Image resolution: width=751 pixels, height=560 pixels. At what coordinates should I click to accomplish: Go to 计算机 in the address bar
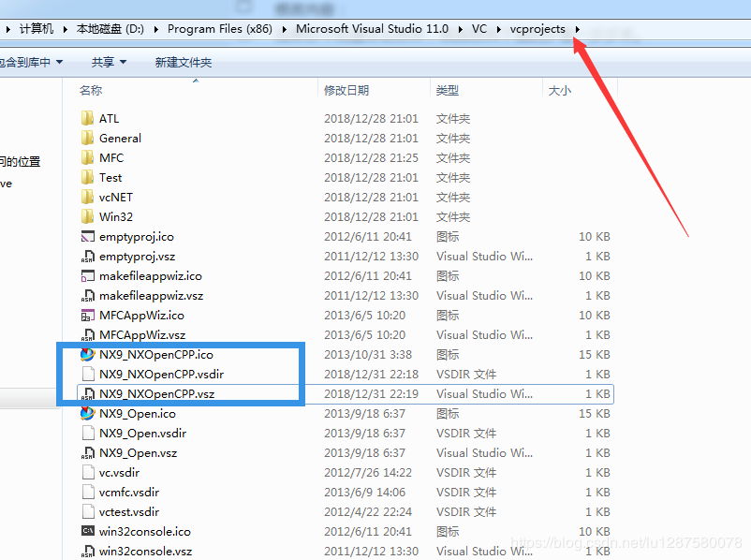pos(37,29)
